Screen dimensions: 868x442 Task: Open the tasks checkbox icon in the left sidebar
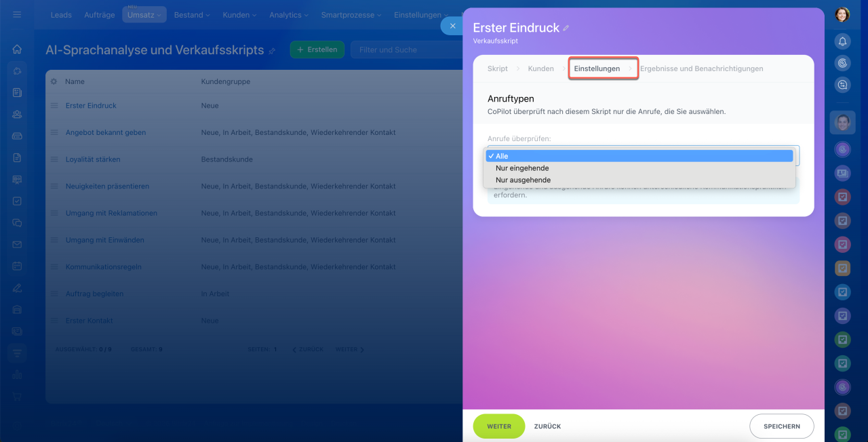pyautogui.click(x=17, y=201)
